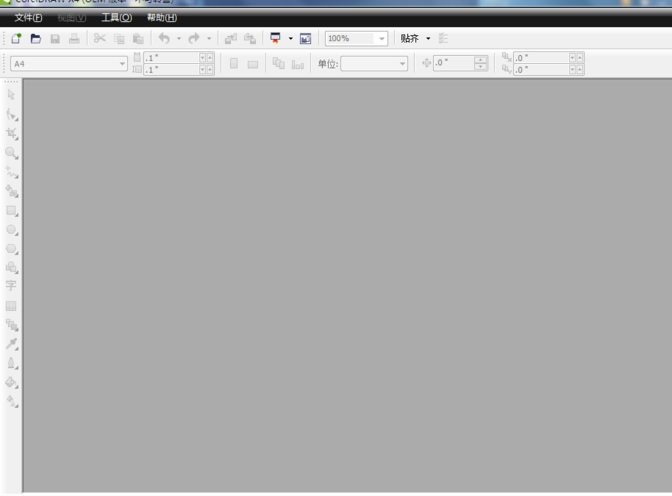Click the Options icon beside 贴齐
This screenshot has width=672, height=496.
click(443, 39)
